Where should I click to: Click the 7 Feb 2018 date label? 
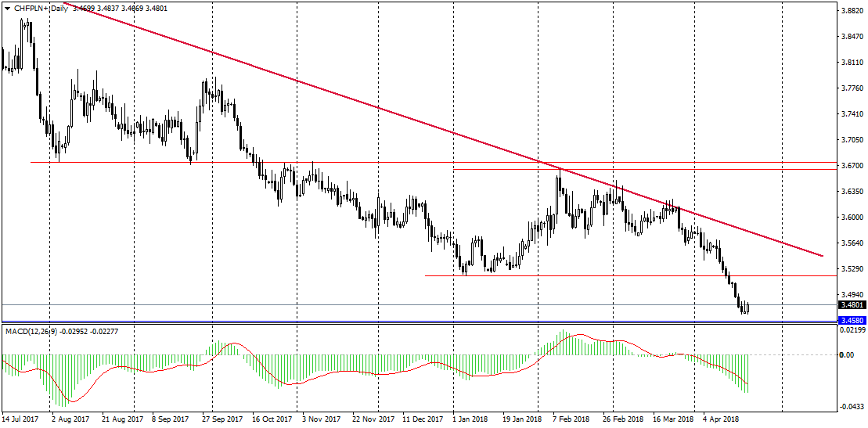(572, 419)
